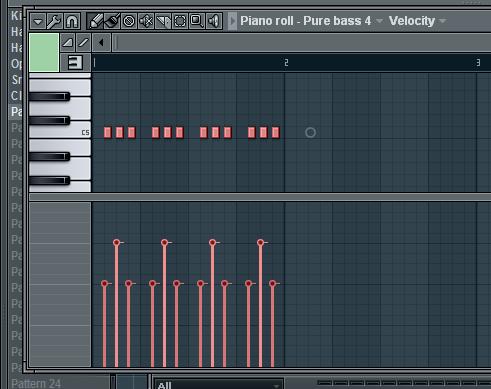Image resolution: width=491 pixels, height=389 pixels.
Task: Select the Delete tool
Action: (129, 22)
